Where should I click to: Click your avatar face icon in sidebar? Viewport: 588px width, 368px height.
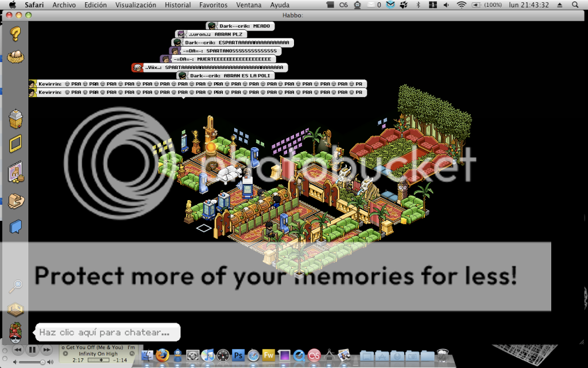pos(16,332)
